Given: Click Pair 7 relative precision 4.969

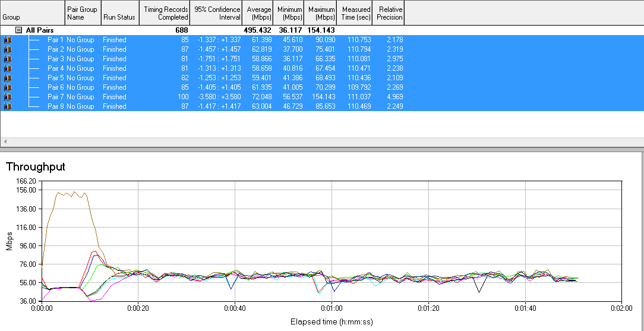Looking at the screenshot, I should click(x=394, y=97).
